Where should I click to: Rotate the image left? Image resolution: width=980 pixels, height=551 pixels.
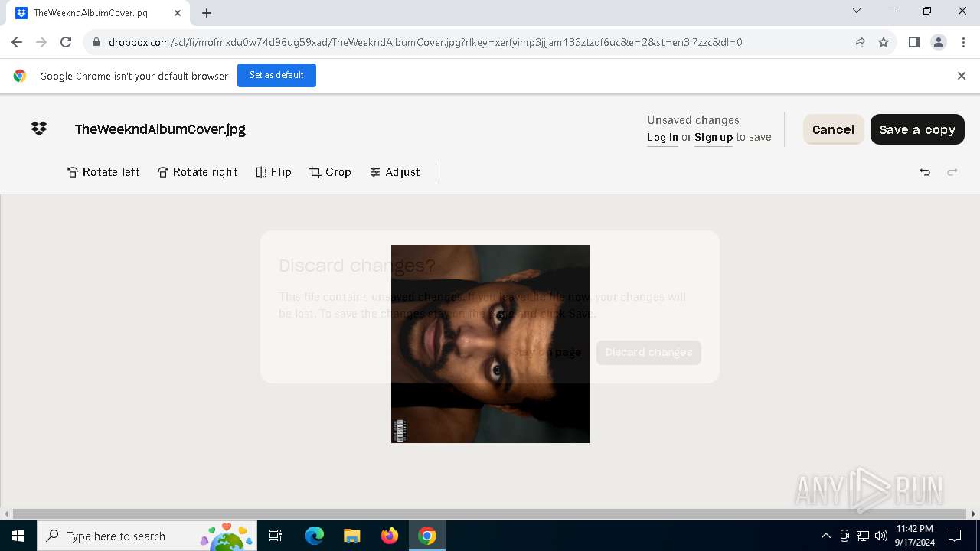click(103, 172)
